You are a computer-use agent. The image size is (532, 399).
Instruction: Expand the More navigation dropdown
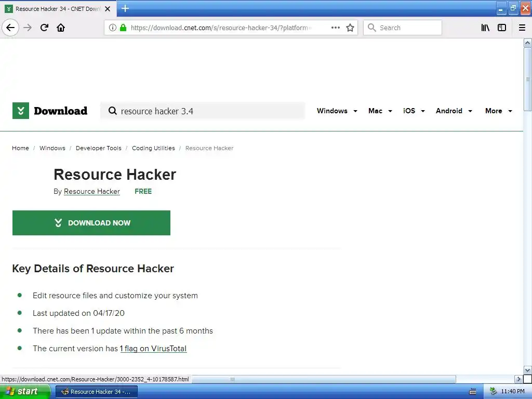point(498,111)
